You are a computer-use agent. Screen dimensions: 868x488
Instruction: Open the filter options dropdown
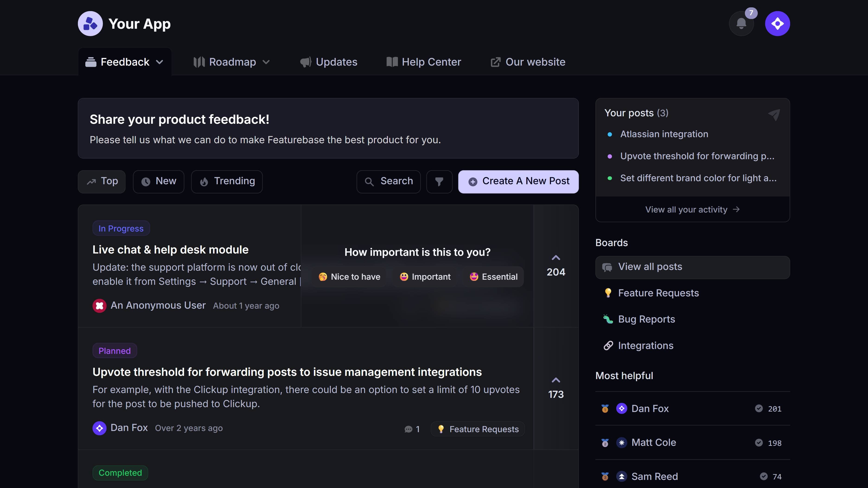point(439,181)
